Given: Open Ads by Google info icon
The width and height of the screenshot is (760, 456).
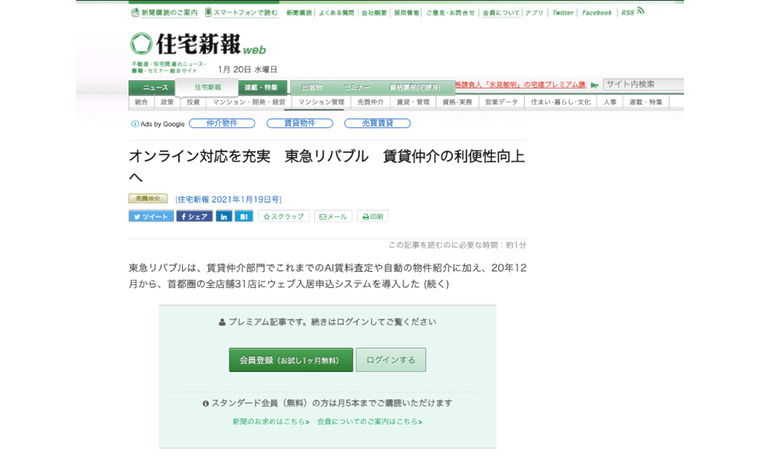Looking at the screenshot, I should (x=135, y=124).
